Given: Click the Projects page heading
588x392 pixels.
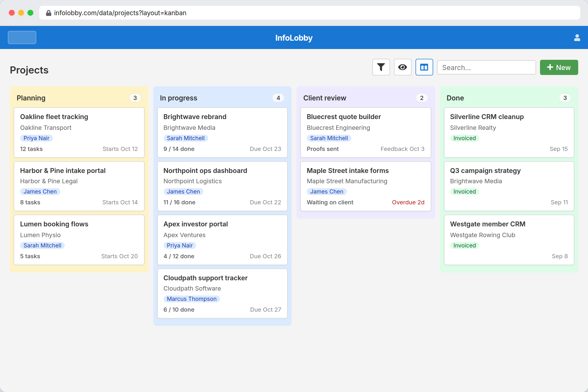Looking at the screenshot, I should (29, 70).
